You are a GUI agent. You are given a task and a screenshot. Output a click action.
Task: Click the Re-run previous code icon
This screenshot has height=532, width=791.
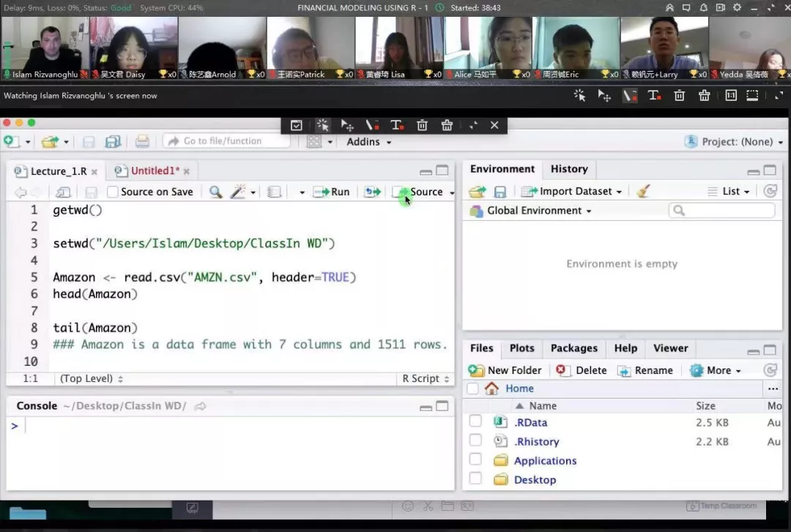coord(372,192)
